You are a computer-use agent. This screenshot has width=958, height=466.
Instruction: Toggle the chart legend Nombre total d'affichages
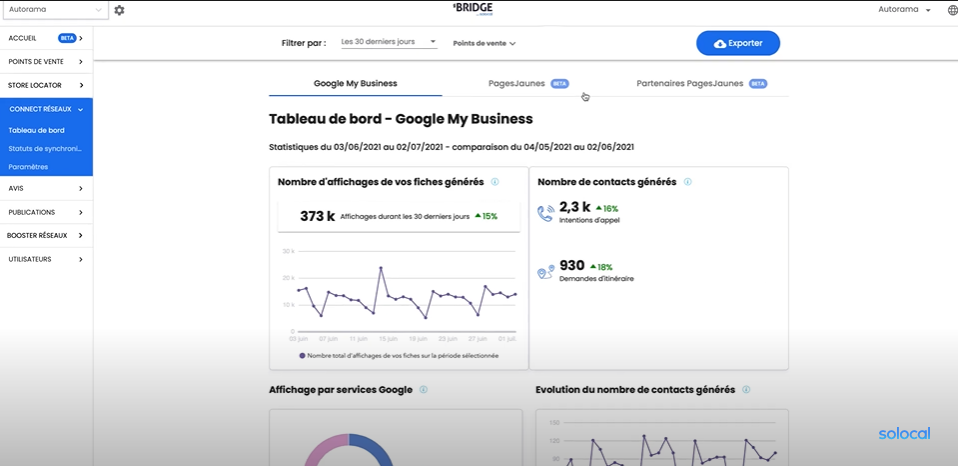pos(399,355)
